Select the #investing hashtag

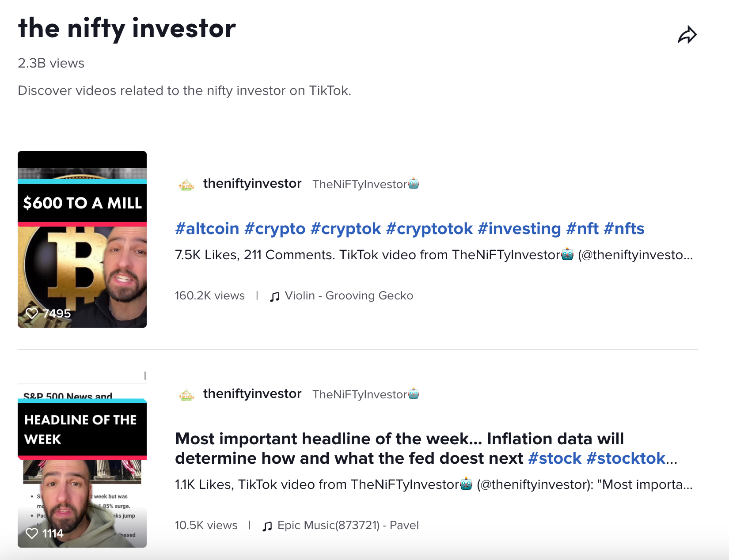[x=520, y=229]
